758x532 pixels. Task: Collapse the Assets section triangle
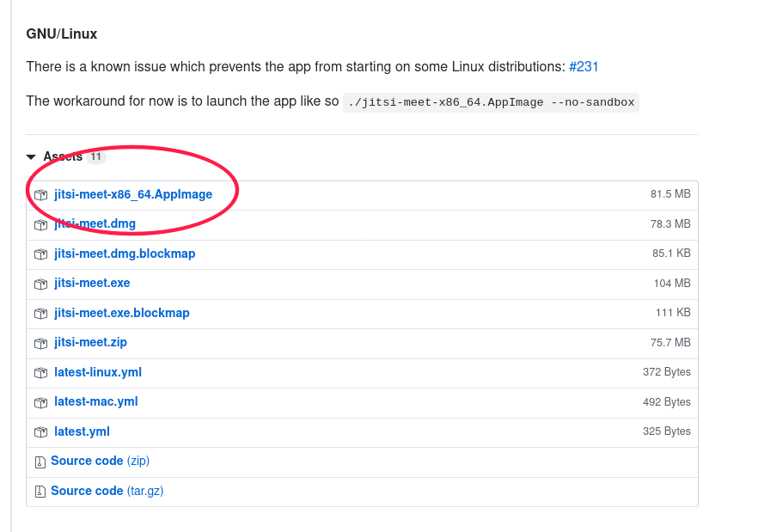click(31, 156)
